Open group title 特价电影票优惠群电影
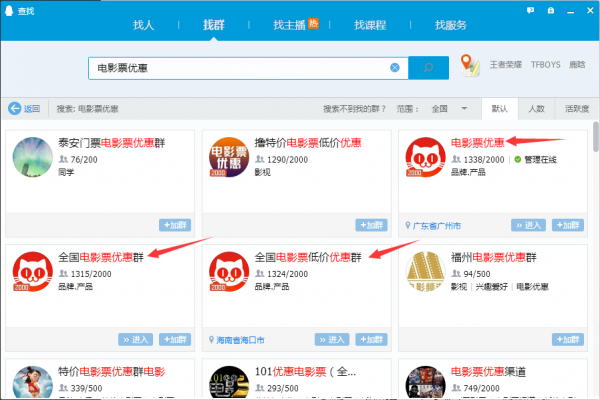This screenshot has width=600, height=400. [111, 371]
